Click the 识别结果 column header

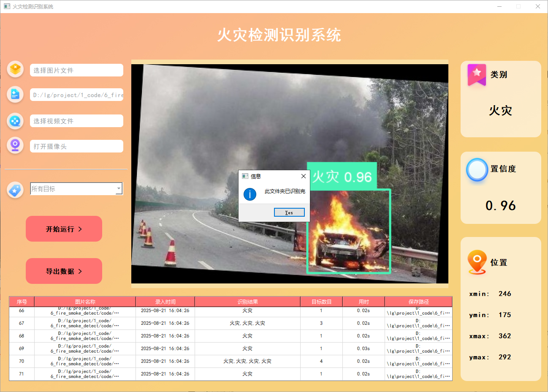(x=247, y=302)
